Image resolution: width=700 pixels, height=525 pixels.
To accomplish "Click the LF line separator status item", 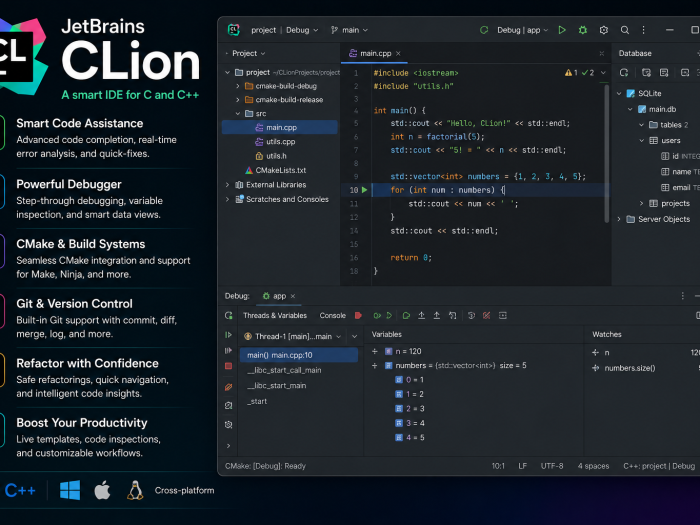I will coord(523,466).
